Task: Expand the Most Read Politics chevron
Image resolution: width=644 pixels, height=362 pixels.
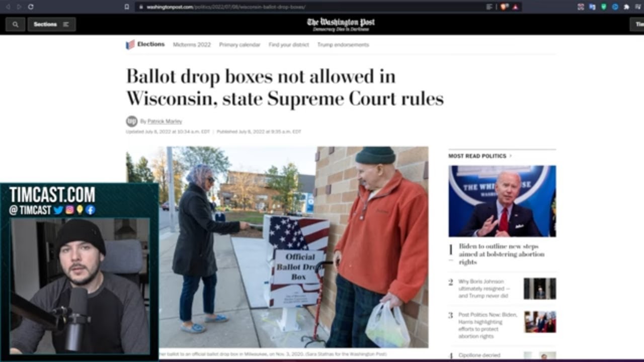Action: [x=511, y=156]
